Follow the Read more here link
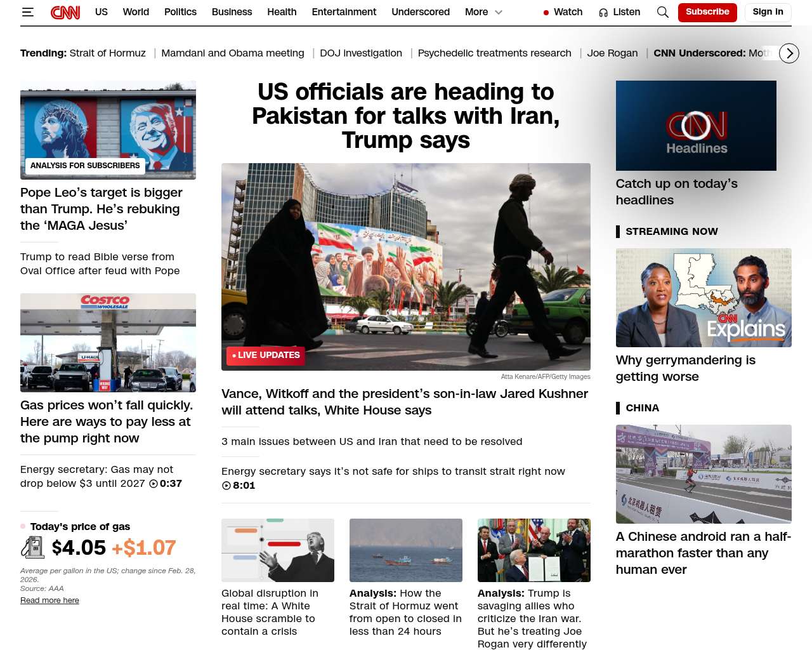 pyautogui.click(x=49, y=600)
